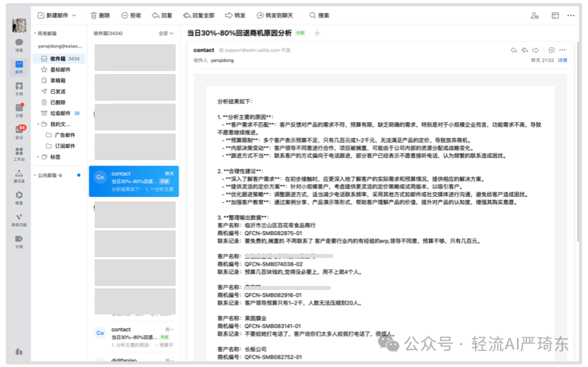Open 高级功能 in the left sidebar
Image resolution: width=588 pixels, height=367 pixels.
coord(19,220)
